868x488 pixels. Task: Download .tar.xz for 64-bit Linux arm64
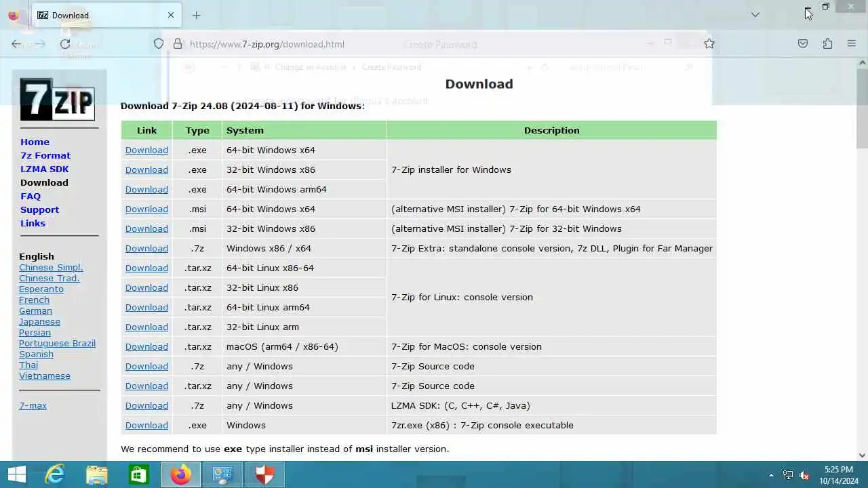coord(146,307)
